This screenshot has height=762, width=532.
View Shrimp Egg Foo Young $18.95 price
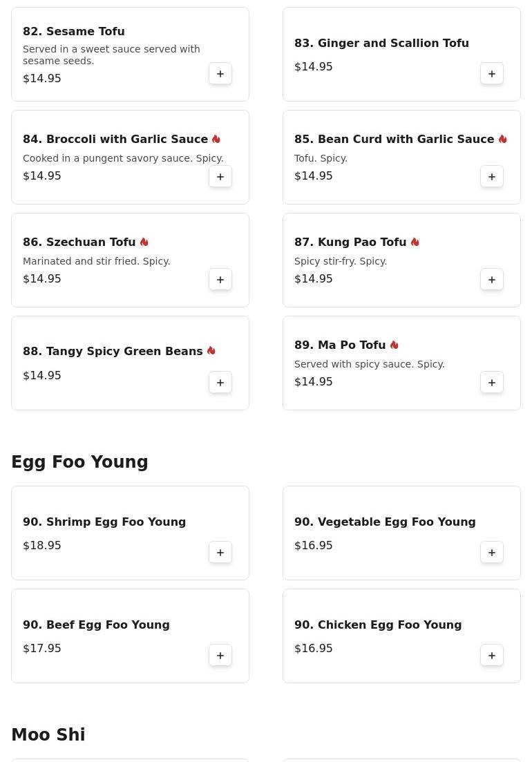(42, 545)
